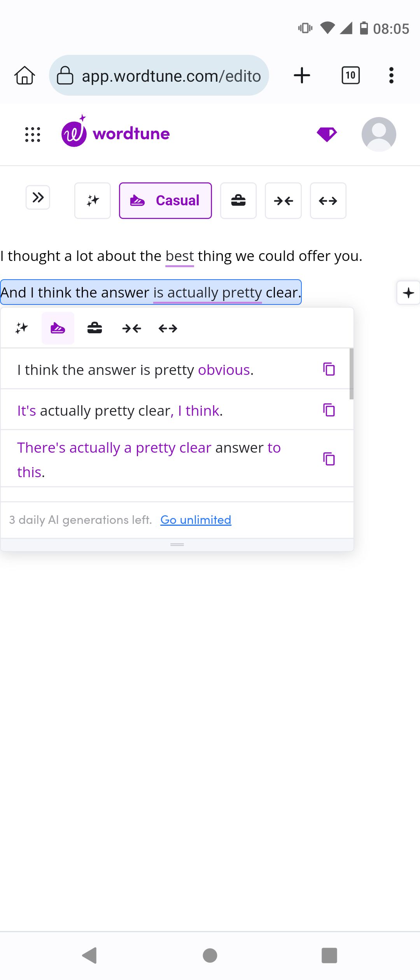Image resolution: width=420 pixels, height=980 pixels.
Task: Open the 'Go unlimited' link
Action: point(195,520)
